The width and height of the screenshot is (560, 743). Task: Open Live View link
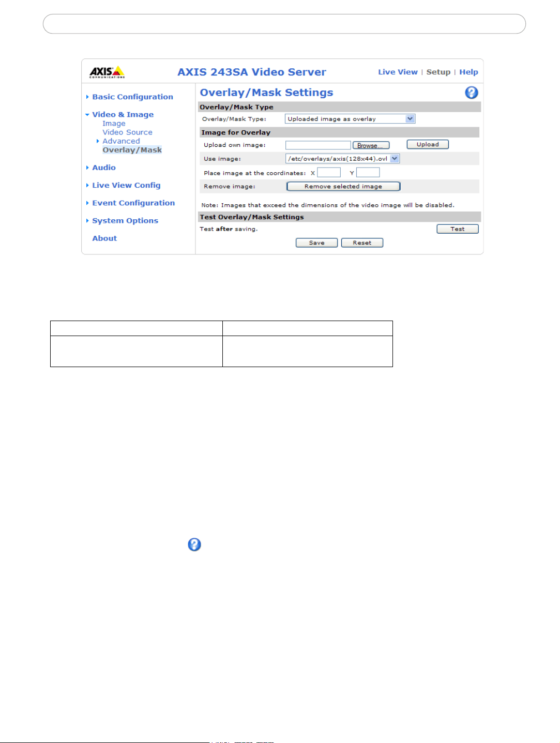398,72
